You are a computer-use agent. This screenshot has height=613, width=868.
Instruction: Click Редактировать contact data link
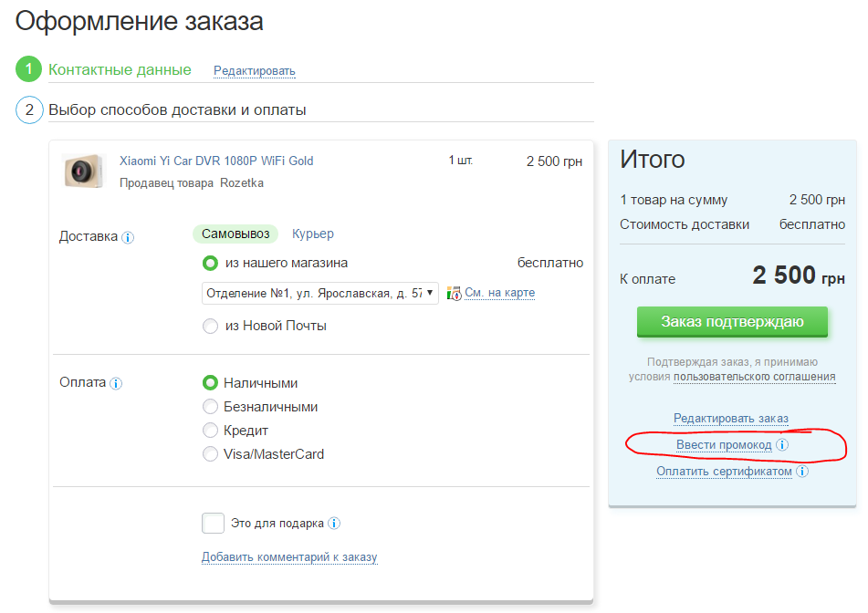click(x=255, y=71)
